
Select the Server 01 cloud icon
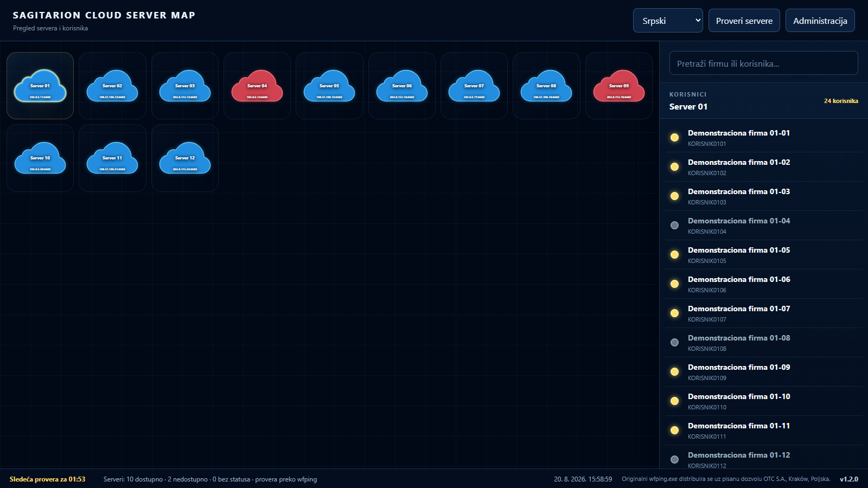click(40, 86)
